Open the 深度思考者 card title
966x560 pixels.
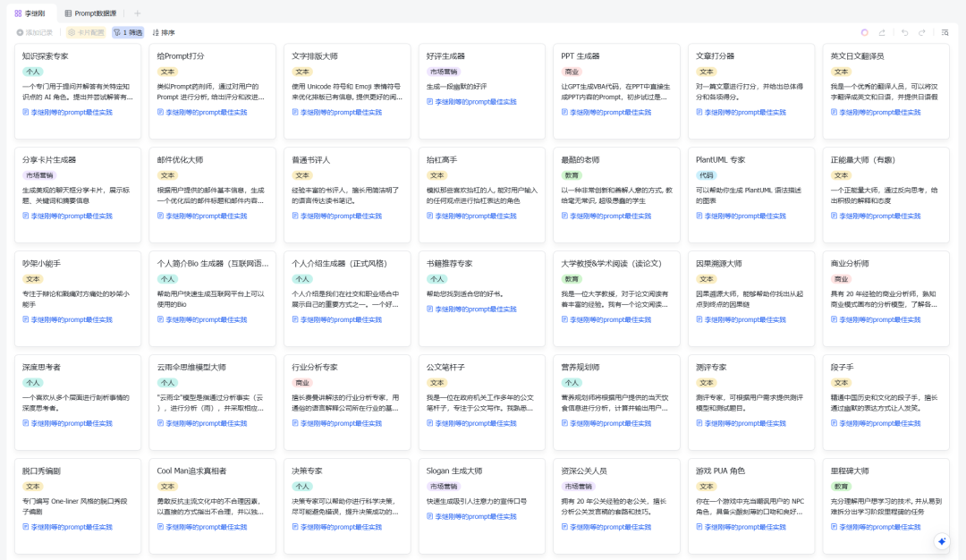(x=41, y=367)
